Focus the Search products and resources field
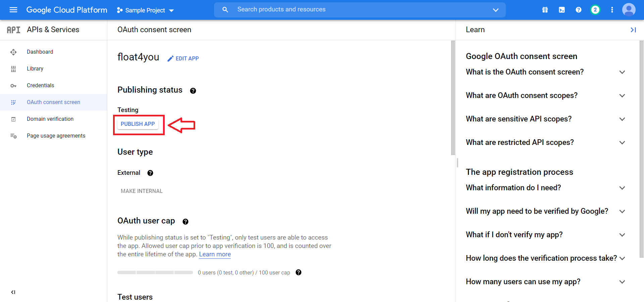Viewport: 644px width, 302px height. [x=360, y=10]
